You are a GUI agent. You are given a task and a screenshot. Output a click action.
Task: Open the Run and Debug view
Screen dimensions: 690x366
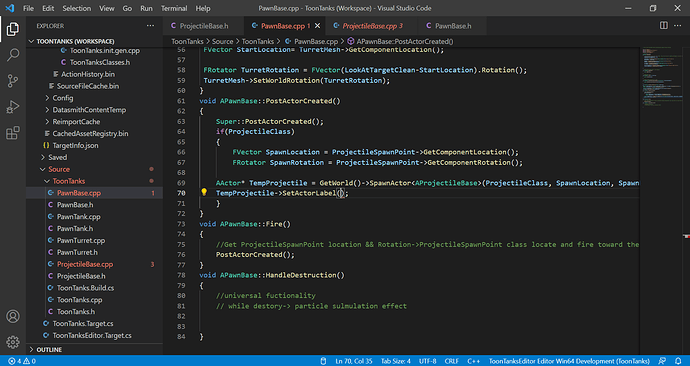(13, 106)
